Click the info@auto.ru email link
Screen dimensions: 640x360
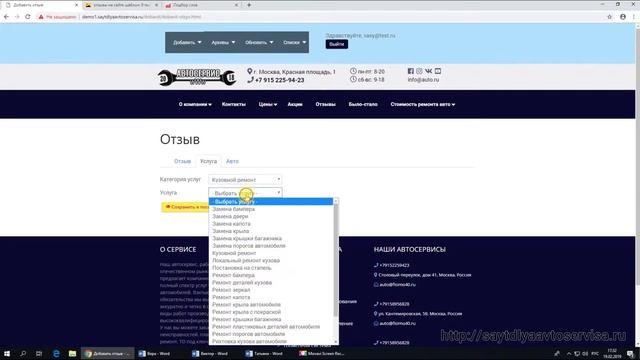point(423,80)
